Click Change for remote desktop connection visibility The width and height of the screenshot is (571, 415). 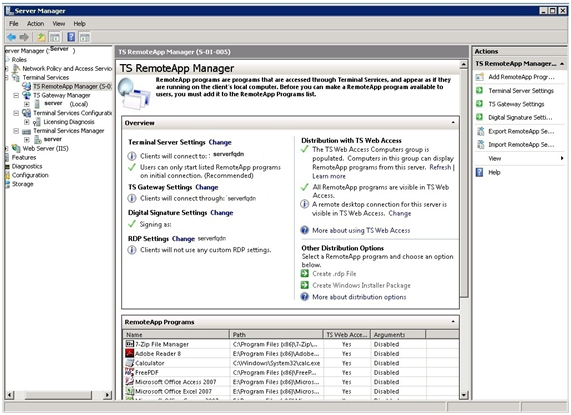coord(399,213)
